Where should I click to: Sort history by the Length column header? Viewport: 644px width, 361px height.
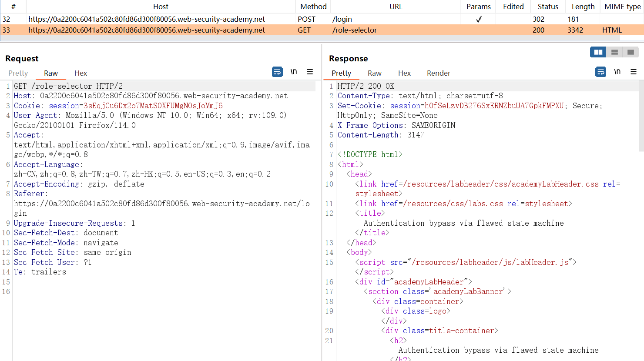(x=583, y=7)
